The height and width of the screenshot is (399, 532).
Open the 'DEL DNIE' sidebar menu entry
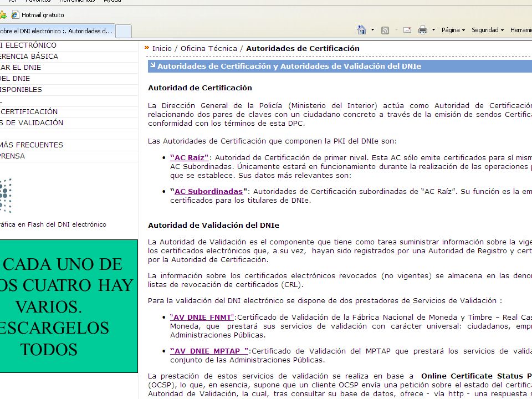pos(69,79)
